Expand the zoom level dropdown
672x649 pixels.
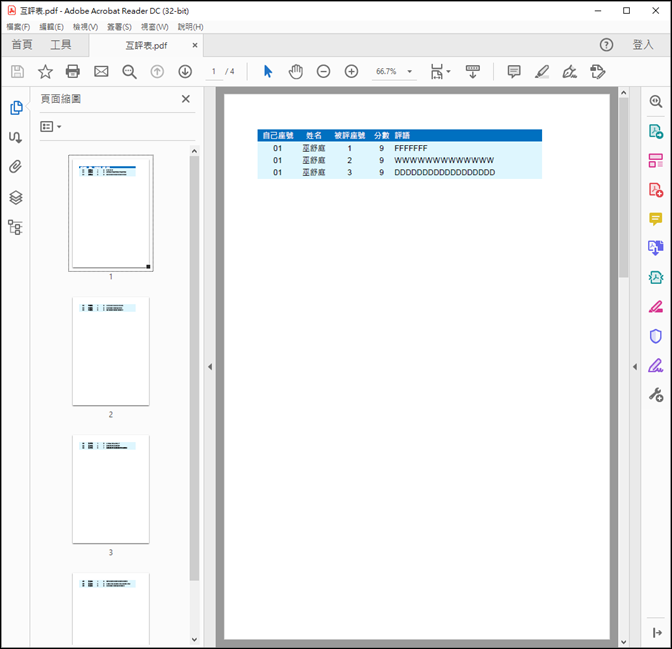click(410, 72)
